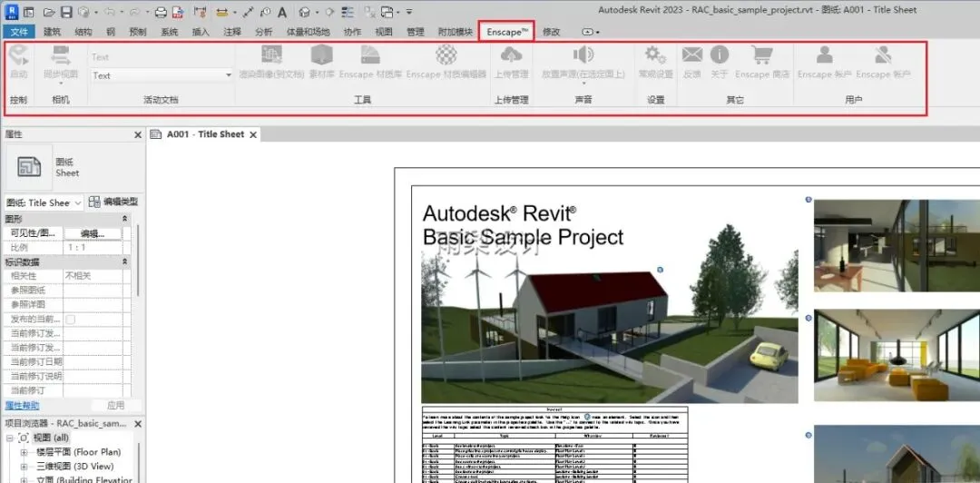Click the 反馈 feedback envelope icon
980x483 pixels.
click(x=692, y=56)
